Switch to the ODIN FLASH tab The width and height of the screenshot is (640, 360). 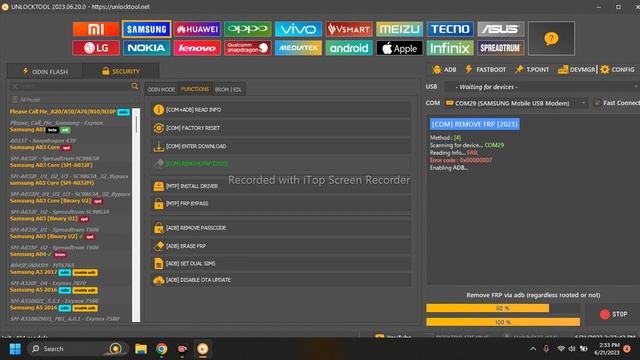45,71
